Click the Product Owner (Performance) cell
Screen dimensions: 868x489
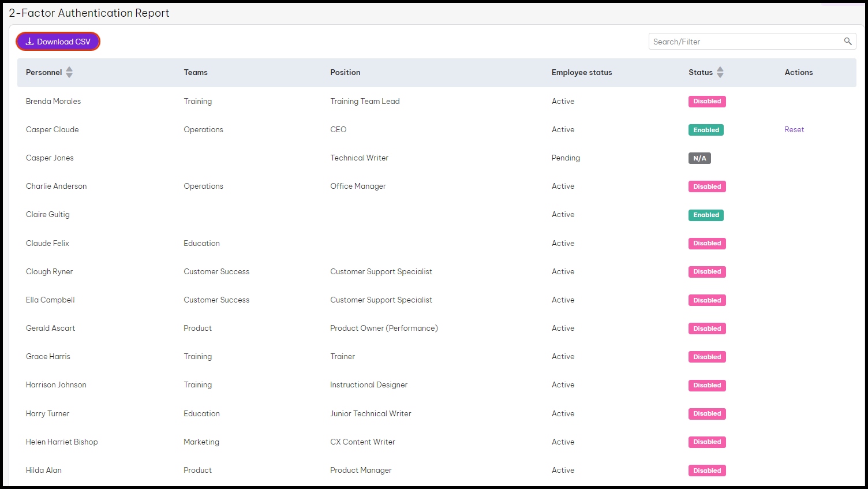click(384, 329)
